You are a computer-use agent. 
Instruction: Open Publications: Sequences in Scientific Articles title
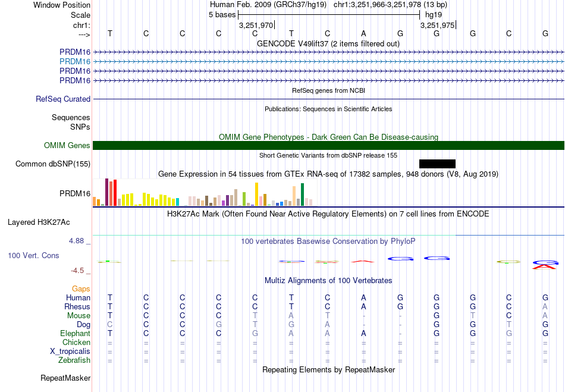(x=328, y=109)
